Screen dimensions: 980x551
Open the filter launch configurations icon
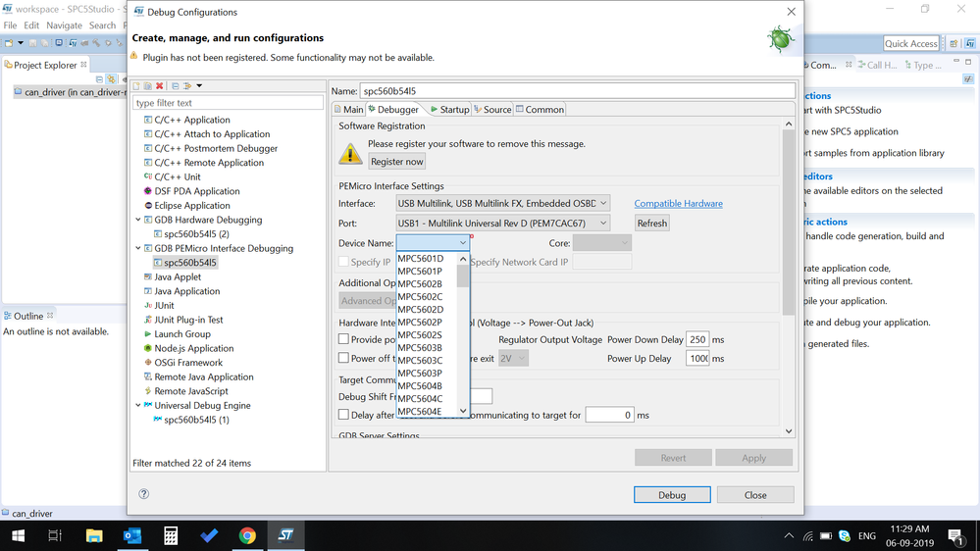[x=187, y=85]
